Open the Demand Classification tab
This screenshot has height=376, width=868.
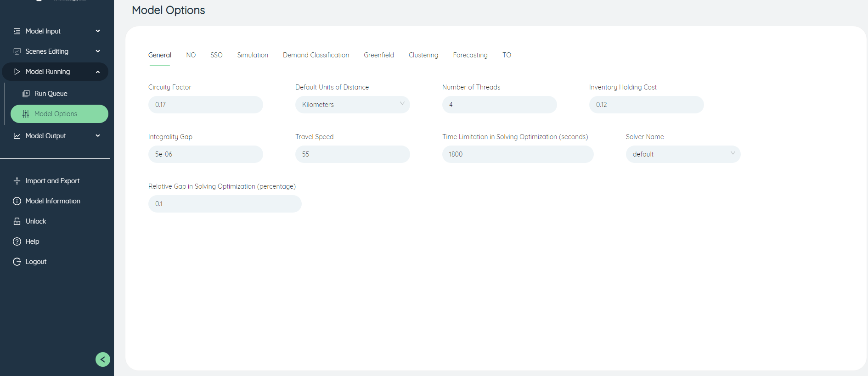click(x=316, y=55)
